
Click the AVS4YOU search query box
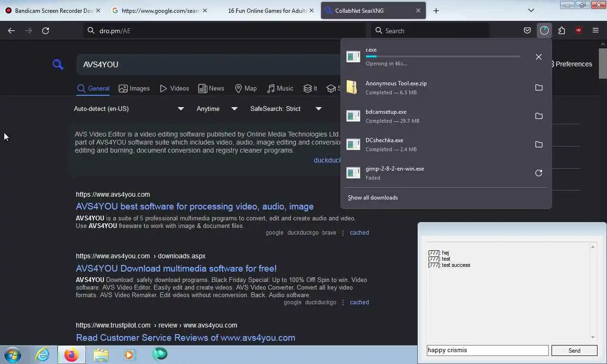coord(209,64)
